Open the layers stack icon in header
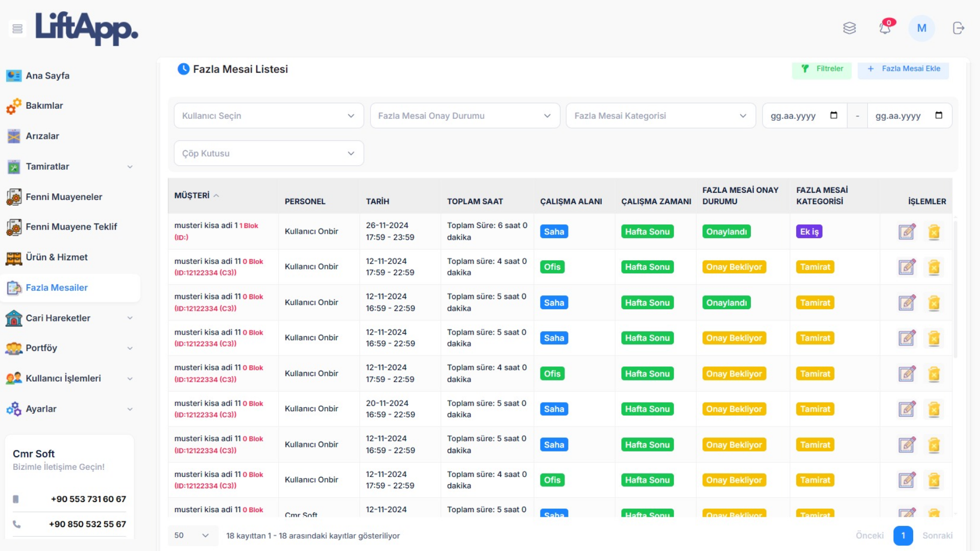The height and width of the screenshot is (551, 980). tap(849, 28)
